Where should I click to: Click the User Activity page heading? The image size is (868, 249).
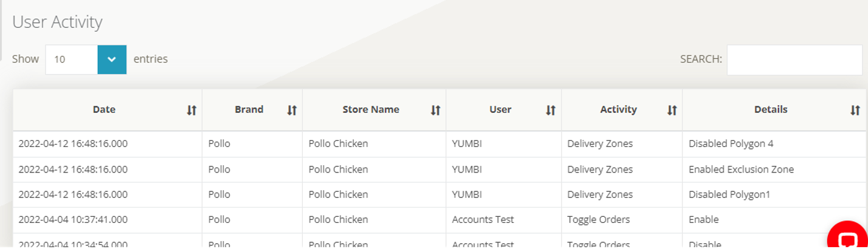[57, 22]
